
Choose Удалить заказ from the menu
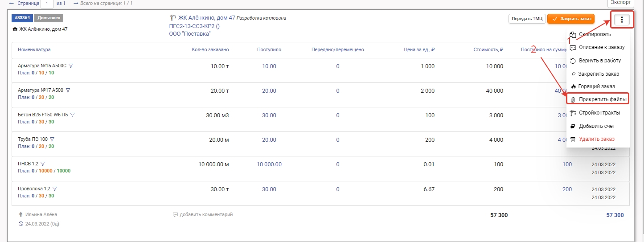(x=596, y=139)
